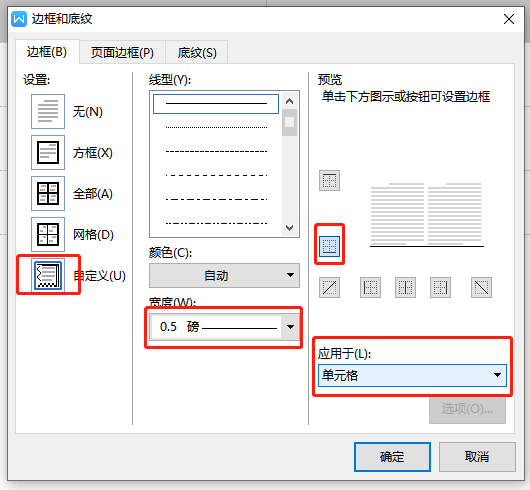Toggle the bottom border preview button
This screenshot has height=490, width=530.
pos(330,246)
